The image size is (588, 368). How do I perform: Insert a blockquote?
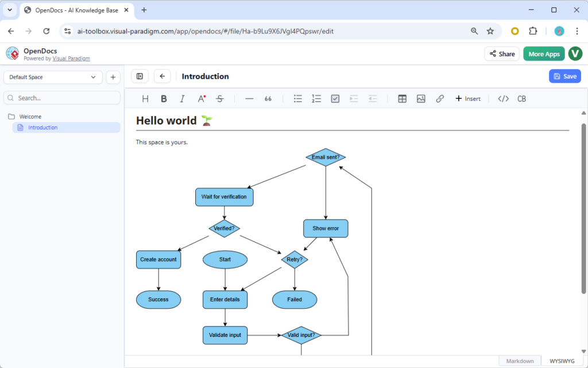[x=268, y=98]
